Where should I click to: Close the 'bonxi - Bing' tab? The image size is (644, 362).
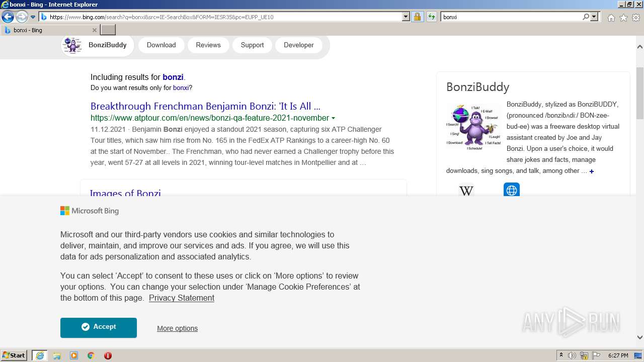pos(95,30)
